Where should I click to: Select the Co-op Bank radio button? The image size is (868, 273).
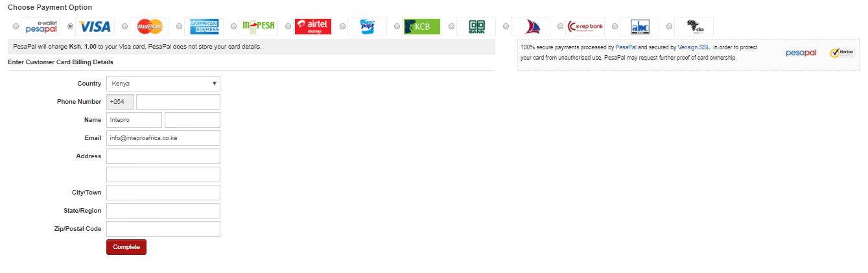(451, 27)
